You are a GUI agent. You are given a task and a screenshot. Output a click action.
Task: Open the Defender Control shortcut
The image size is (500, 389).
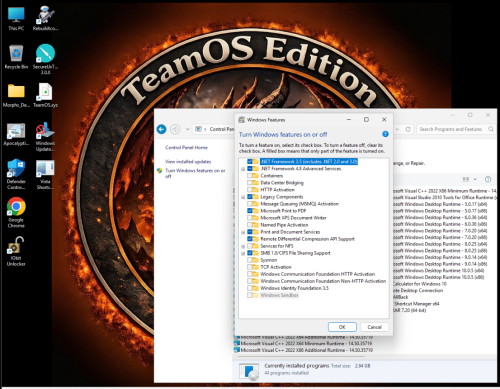(x=16, y=174)
